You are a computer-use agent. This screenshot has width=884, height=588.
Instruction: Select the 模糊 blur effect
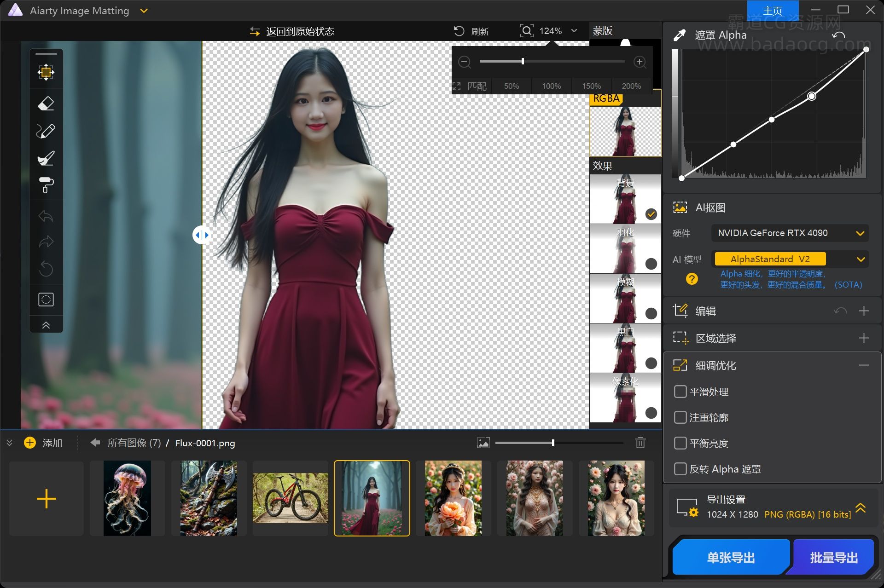pos(625,298)
